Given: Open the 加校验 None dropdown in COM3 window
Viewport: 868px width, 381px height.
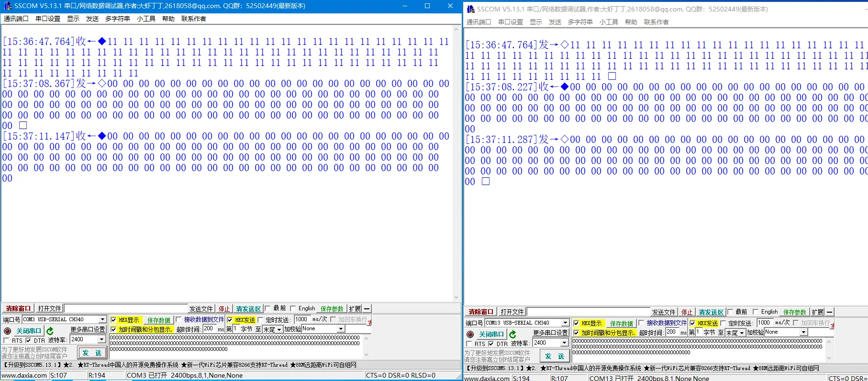Looking at the screenshot, I should (x=341, y=329).
